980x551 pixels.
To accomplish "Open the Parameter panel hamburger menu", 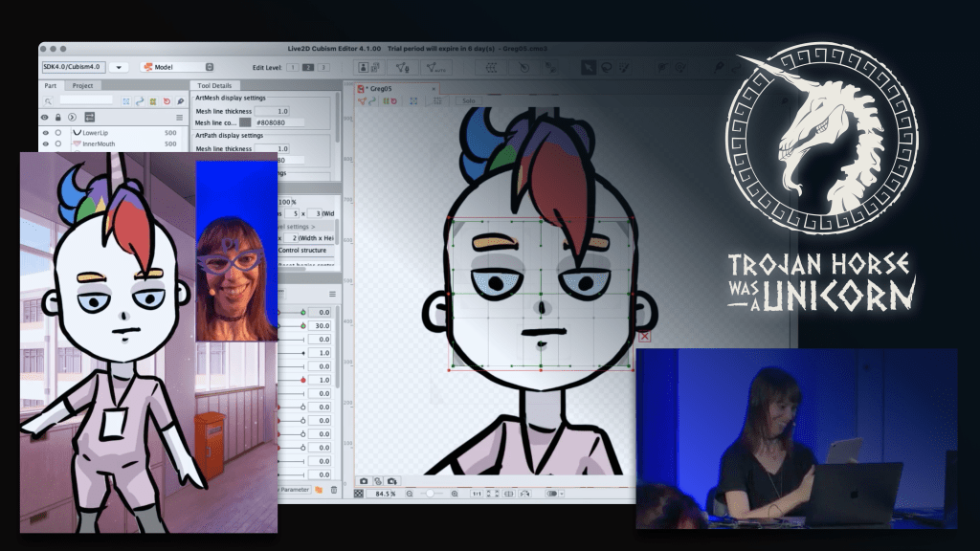I will 332,294.
